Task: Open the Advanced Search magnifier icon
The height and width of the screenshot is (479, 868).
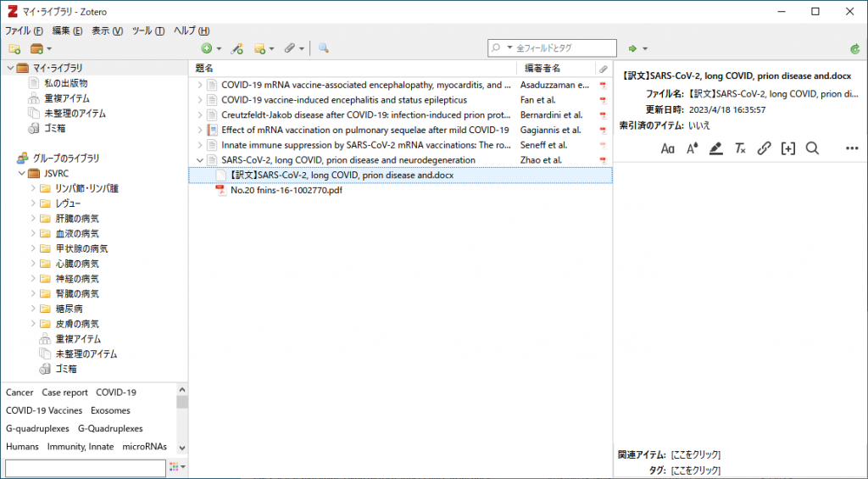Action: [x=323, y=48]
